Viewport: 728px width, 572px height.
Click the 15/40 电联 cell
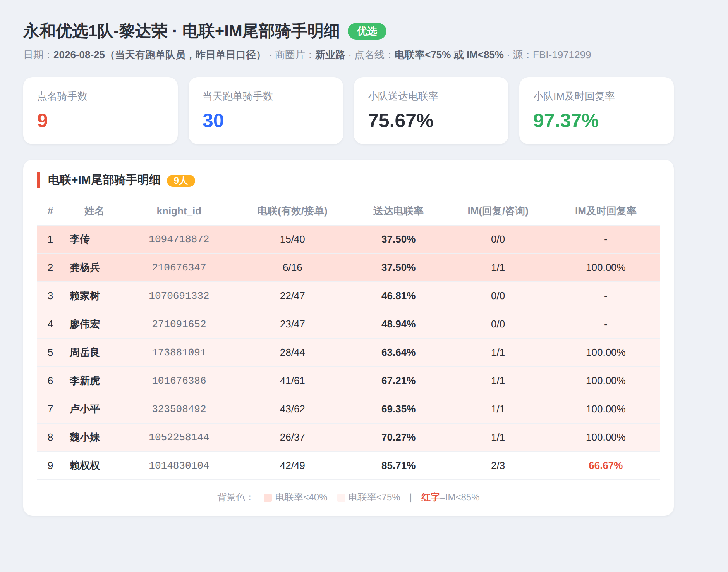[x=292, y=239]
